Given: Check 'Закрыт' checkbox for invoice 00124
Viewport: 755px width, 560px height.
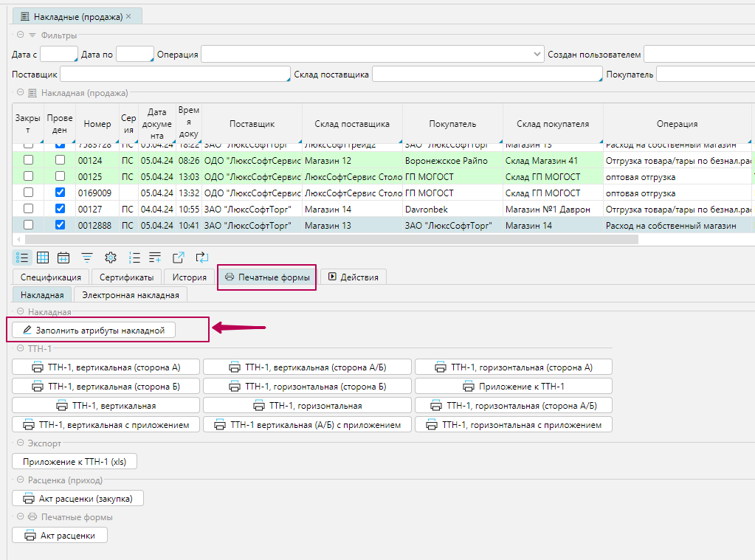Looking at the screenshot, I should point(29,160).
